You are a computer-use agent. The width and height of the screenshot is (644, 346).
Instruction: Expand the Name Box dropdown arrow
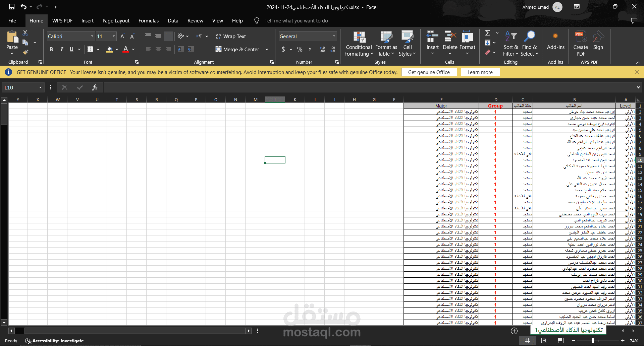click(x=40, y=87)
